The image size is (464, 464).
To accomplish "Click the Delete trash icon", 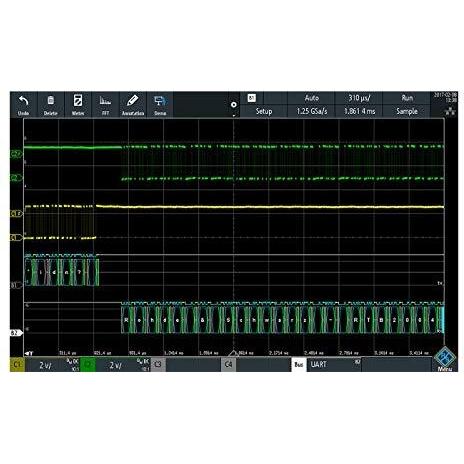I will (x=50, y=101).
